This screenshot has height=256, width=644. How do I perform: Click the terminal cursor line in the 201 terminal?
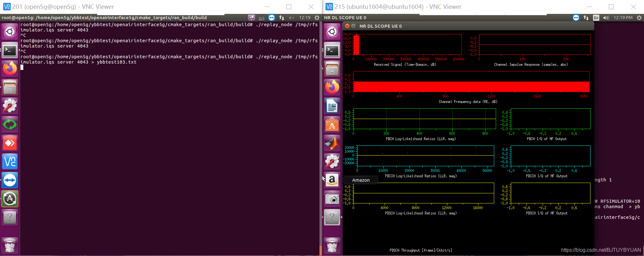click(22, 67)
